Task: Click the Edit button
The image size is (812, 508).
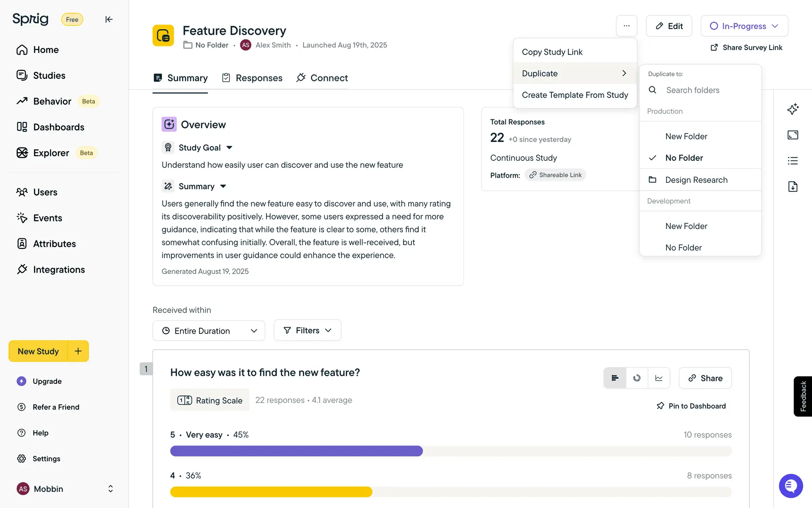Action: pos(669,26)
